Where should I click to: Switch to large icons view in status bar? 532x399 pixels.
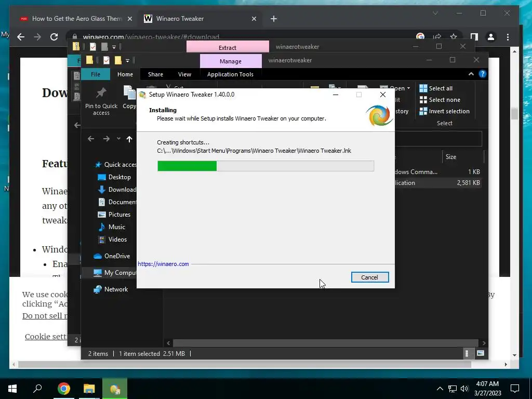pyautogui.click(x=481, y=353)
